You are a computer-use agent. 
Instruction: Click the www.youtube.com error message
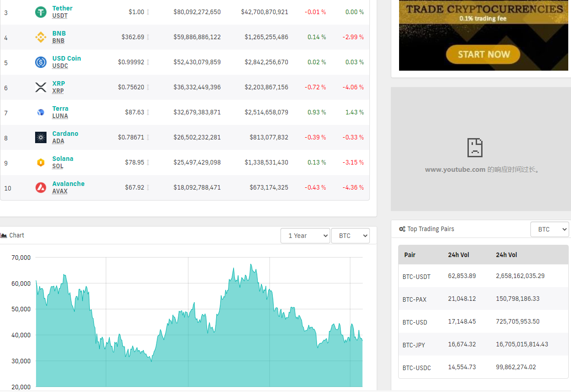point(483,170)
